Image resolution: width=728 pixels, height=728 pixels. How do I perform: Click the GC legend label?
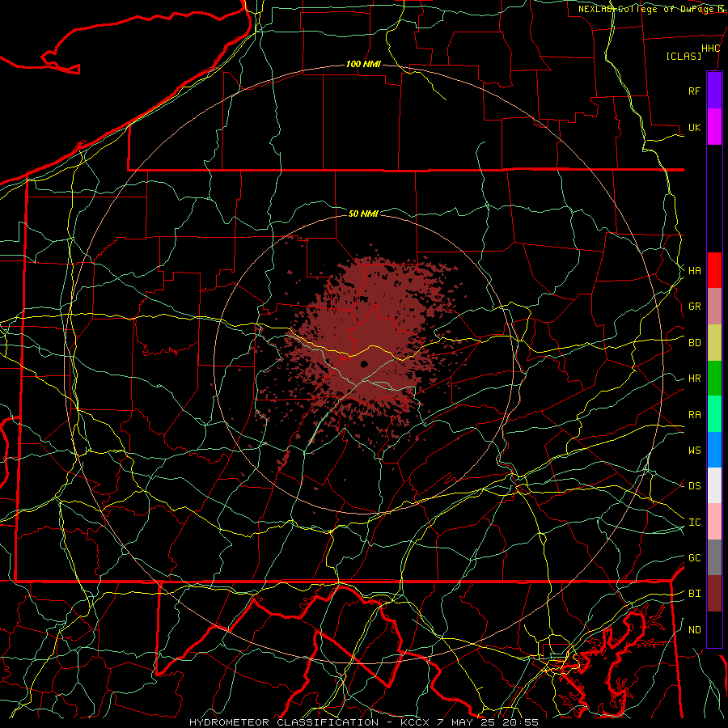point(694,558)
